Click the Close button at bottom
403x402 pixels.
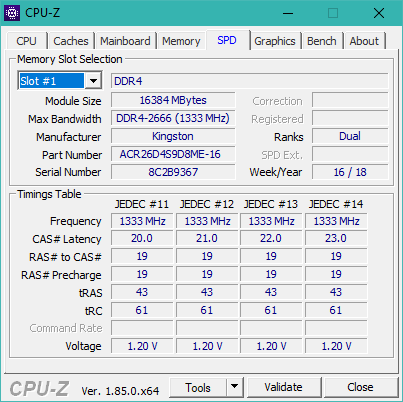(360, 387)
